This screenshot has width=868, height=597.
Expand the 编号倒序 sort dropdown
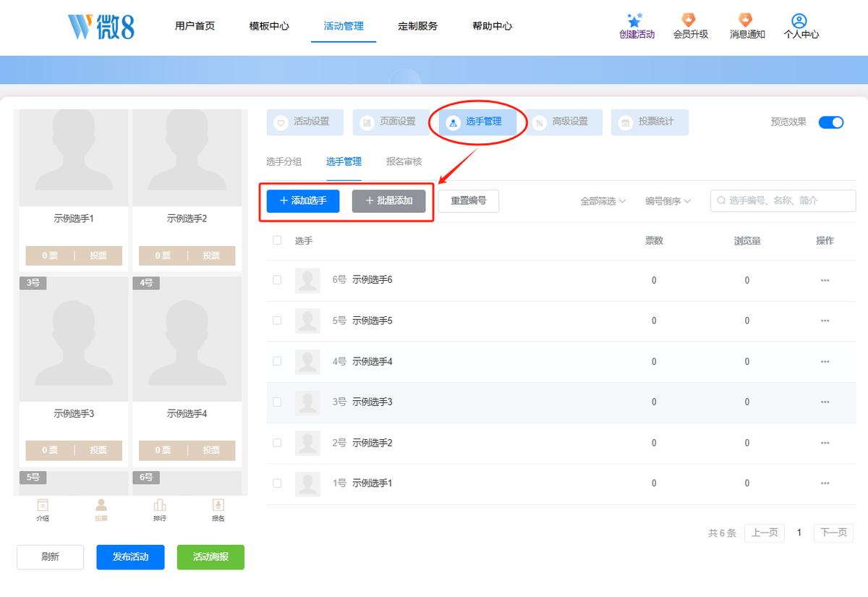[668, 201]
